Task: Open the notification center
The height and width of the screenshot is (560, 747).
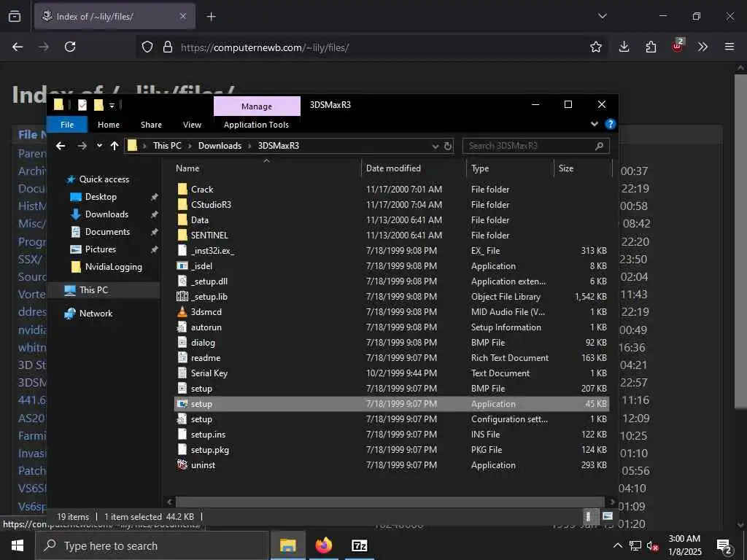Action: 724,545
